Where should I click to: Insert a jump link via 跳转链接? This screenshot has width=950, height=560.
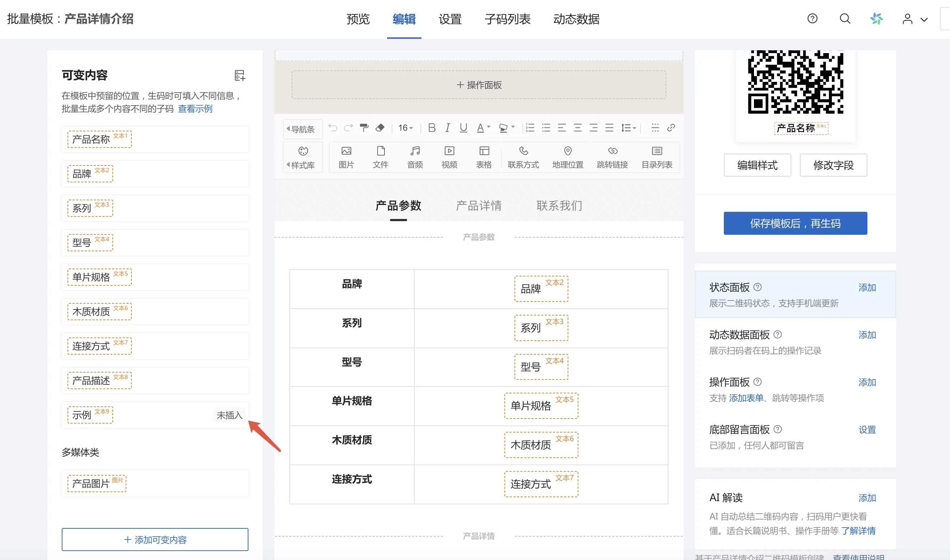coord(612,157)
